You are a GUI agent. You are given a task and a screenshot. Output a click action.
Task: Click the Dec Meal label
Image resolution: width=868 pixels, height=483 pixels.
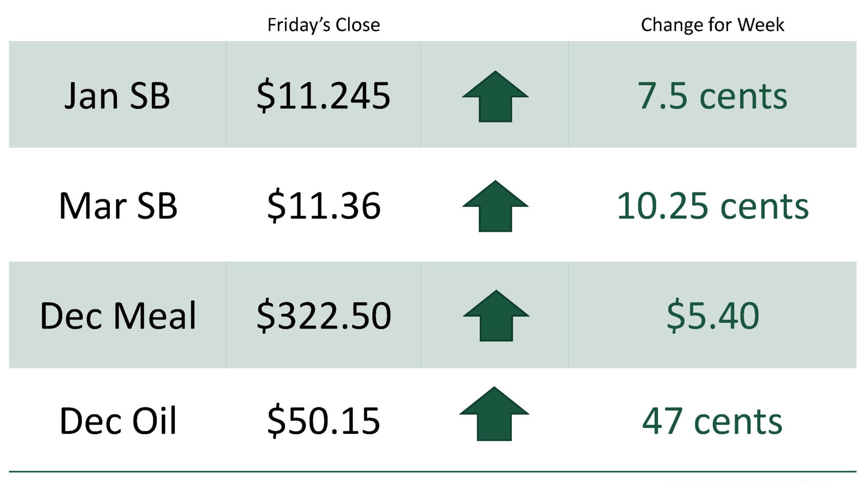point(118,315)
